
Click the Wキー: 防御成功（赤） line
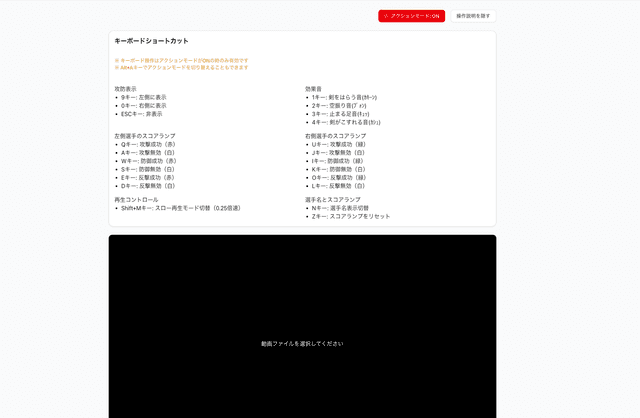pos(149,161)
